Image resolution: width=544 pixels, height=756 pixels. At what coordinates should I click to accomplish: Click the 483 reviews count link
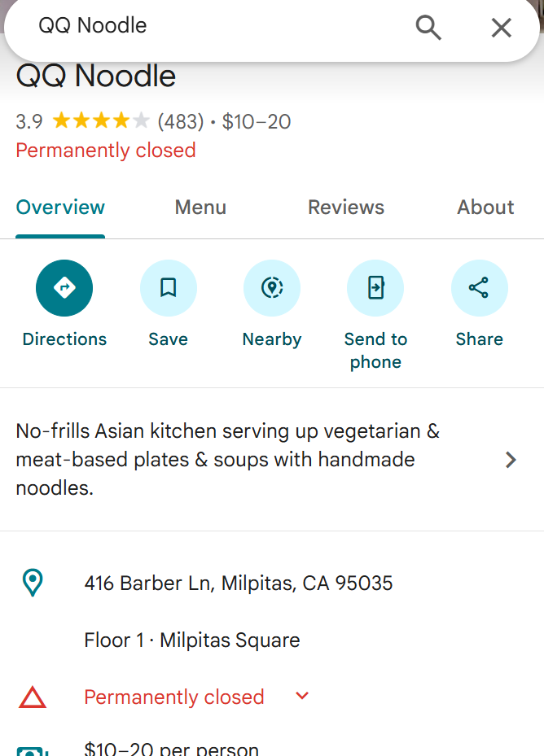(180, 122)
